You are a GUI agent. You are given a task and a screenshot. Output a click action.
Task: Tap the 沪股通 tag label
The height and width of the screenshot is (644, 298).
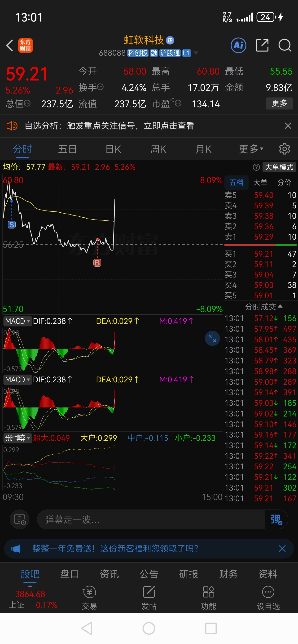pyautogui.click(x=170, y=53)
